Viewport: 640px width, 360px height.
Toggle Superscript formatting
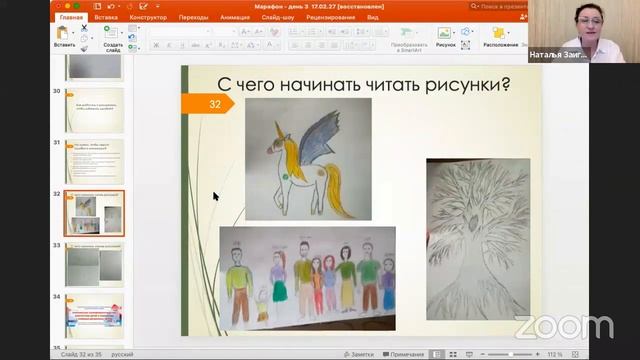pyautogui.click(x=209, y=45)
